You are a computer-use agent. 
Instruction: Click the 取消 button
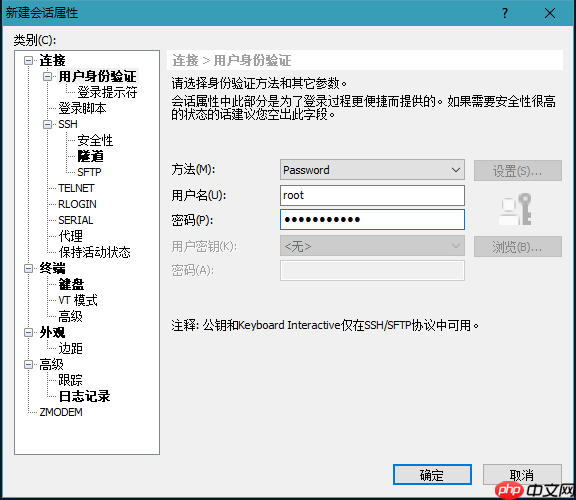(x=522, y=475)
